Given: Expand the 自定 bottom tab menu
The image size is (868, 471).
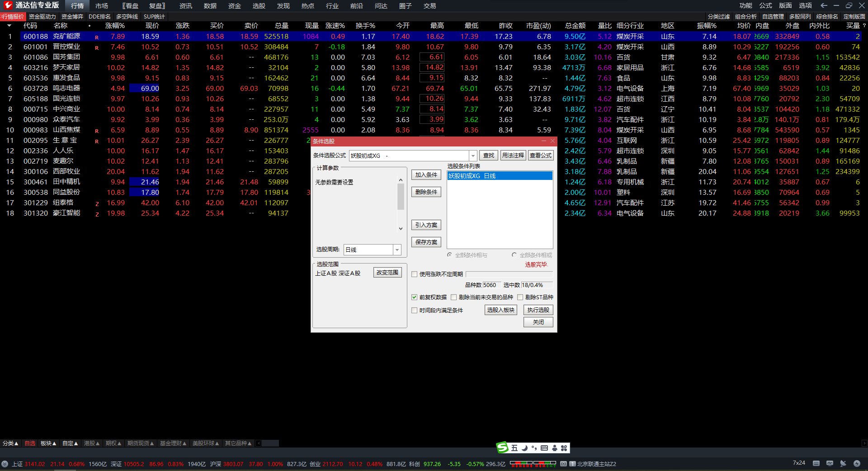Looking at the screenshot, I should 70,443.
